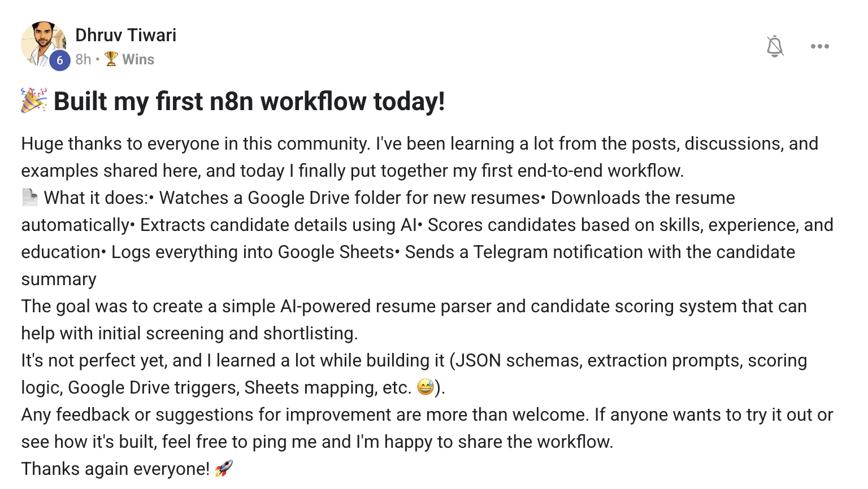Image resolution: width=868 pixels, height=489 pixels.
Task: Open Dhruv Tiwari's profile name link
Action: 125,35
